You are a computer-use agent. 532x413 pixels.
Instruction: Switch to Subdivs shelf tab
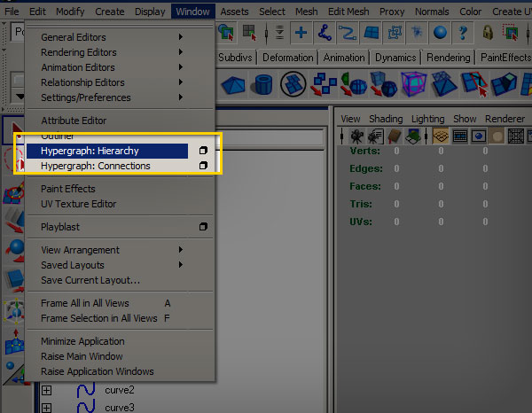click(235, 58)
